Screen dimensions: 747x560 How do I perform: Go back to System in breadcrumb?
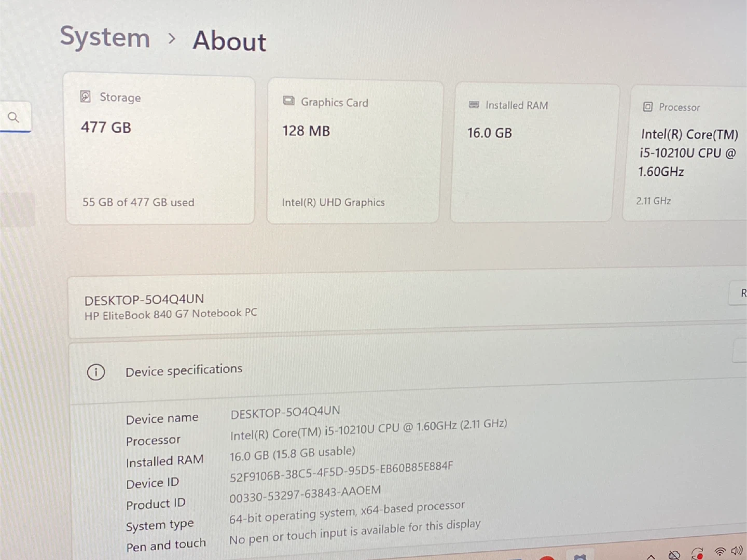(105, 37)
